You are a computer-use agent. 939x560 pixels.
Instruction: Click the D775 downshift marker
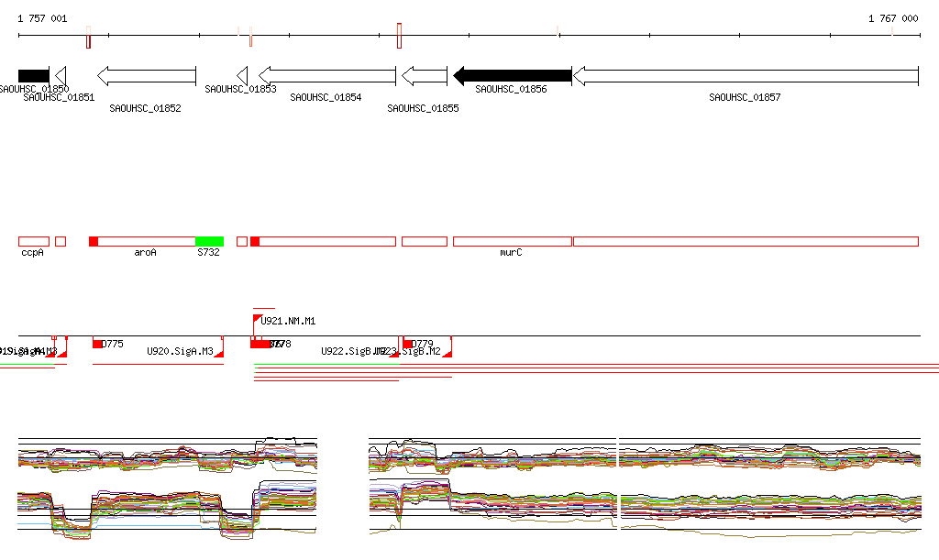click(97, 344)
